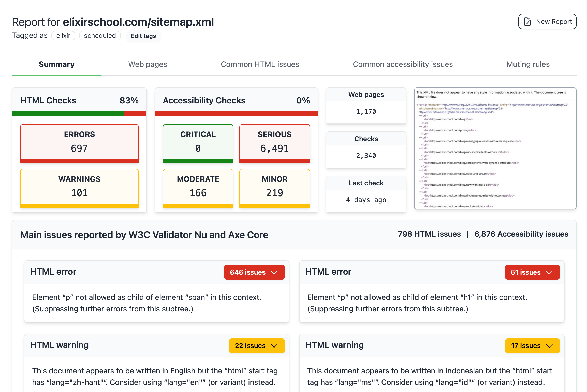
Task: Click the Accessibility Checks red progress bar
Action: pos(236,114)
